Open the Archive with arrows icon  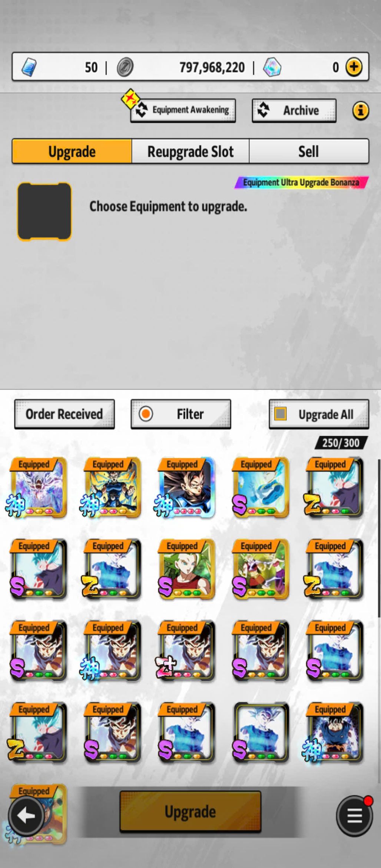294,110
